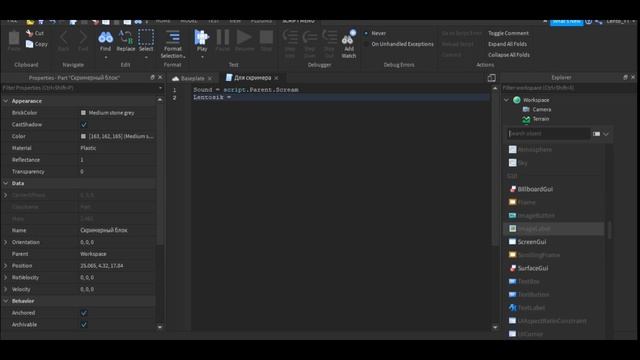
Task: Click the Parent value Workspace
Action: point(93,254)
